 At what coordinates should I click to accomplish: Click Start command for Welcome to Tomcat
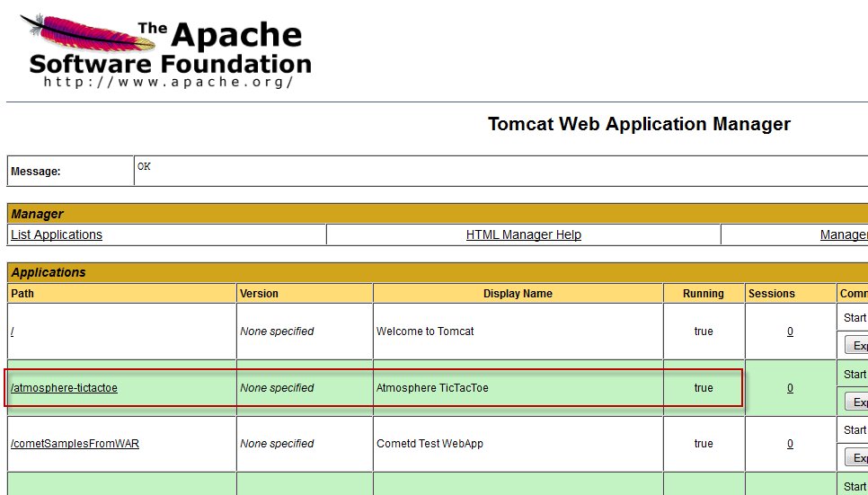(855, 317)
